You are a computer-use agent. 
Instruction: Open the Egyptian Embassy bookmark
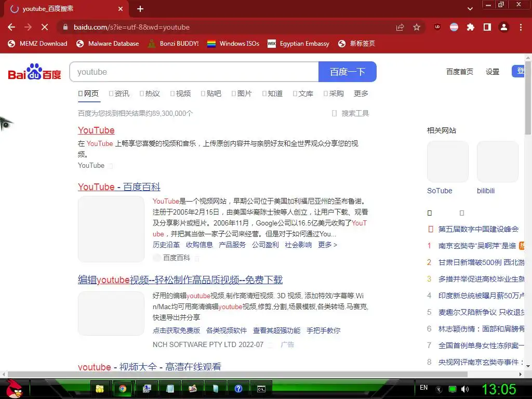pyautogui.click(x=299, y=44)
